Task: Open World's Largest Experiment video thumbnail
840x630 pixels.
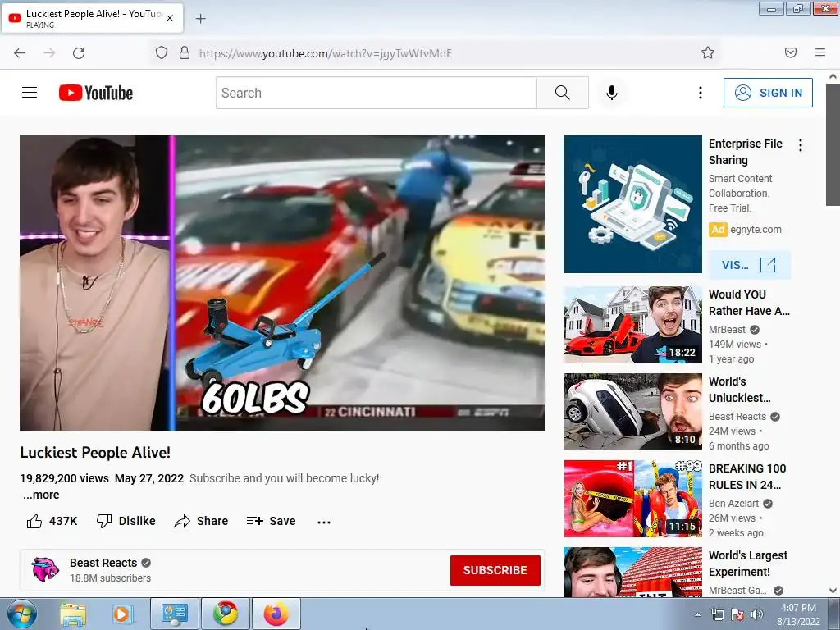Action: pyautogui.click(x=632, y=572)
